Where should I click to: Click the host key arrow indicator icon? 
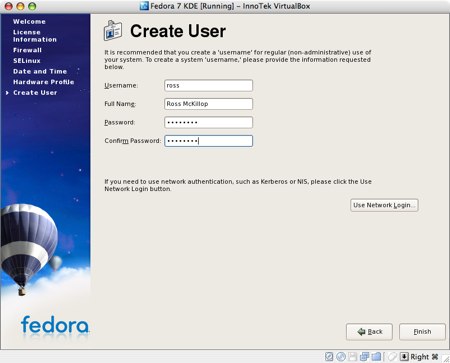point(404,356)
